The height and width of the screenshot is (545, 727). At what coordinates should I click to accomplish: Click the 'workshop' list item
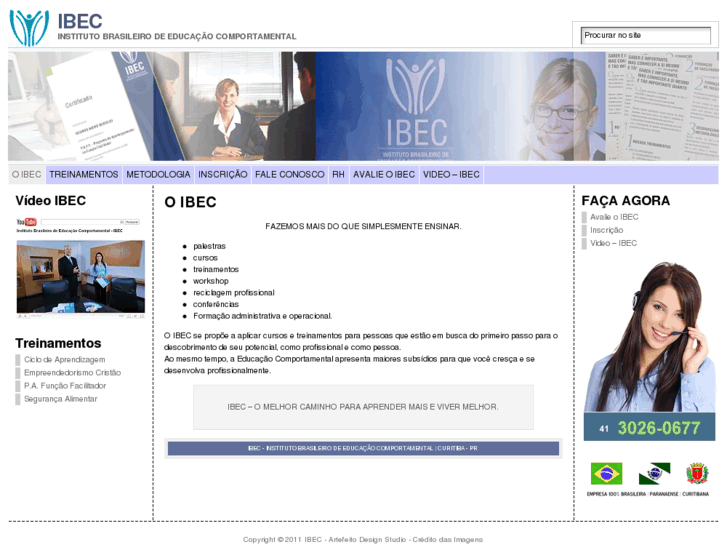coord(210,281)
